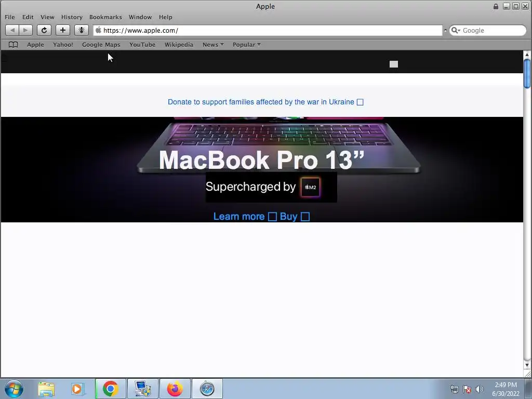
Task: Open the Edit menu
Action: tap(28, 17)
